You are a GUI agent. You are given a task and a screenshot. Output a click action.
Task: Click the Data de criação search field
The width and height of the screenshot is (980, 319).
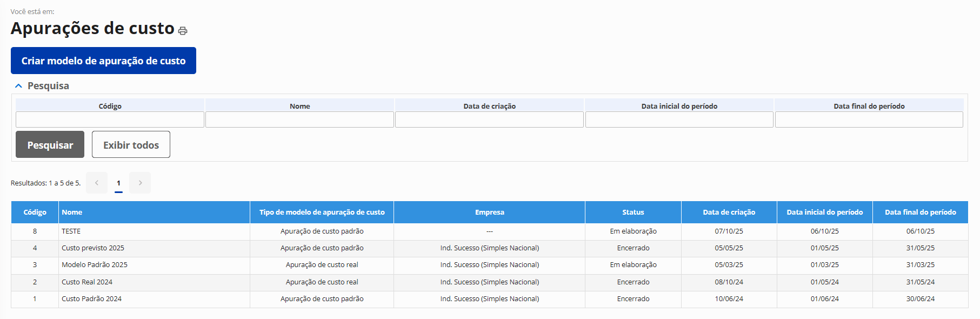click(x=489, y=119)
